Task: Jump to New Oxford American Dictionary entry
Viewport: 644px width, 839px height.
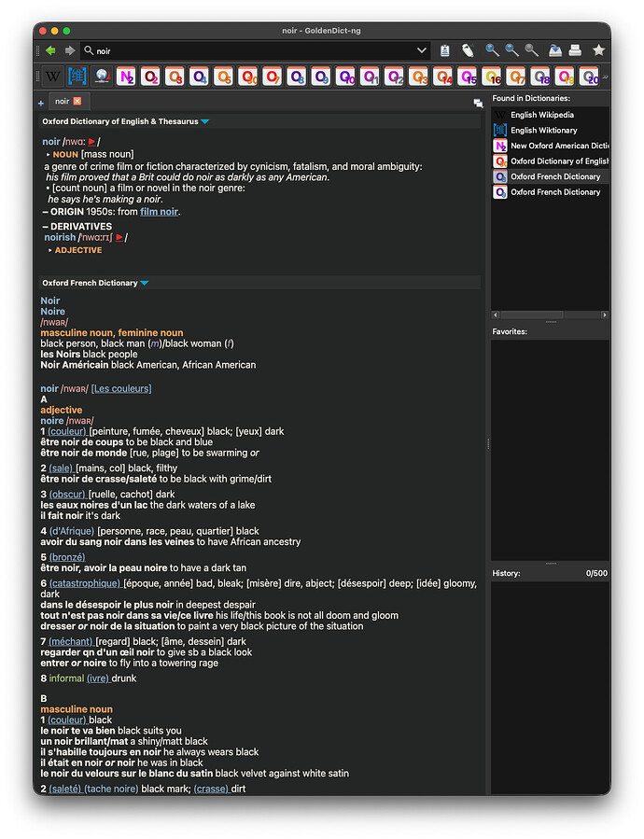Action: point(551,147)
